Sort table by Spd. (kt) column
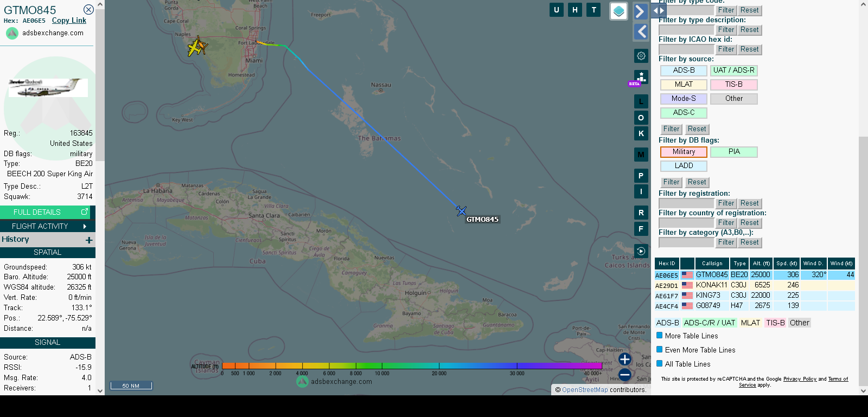This screenshot has width=868, height=417. pyautogui.click(x=787, y=264)
